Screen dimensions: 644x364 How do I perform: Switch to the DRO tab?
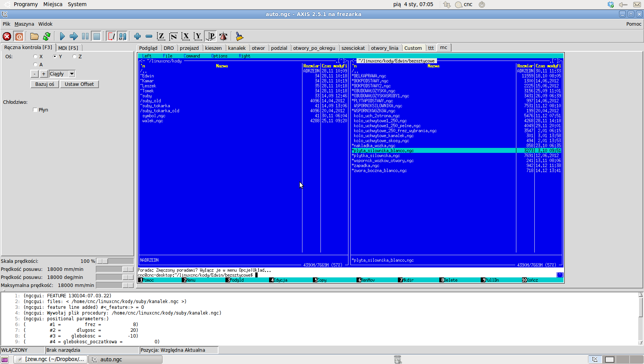[x=169, y=48]
